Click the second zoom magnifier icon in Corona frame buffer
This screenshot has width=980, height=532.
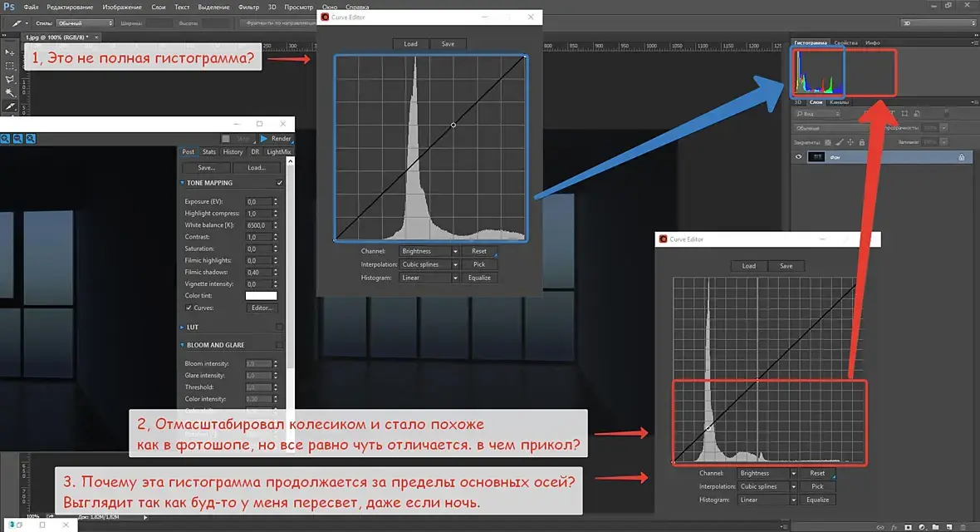click(x=17, y=138)
